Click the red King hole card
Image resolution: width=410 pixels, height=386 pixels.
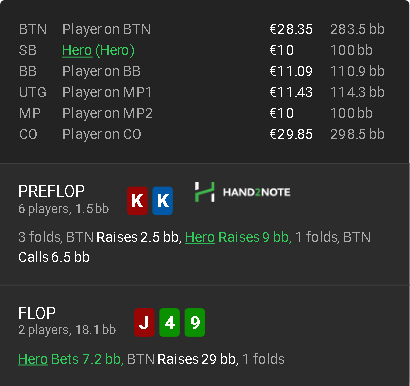pyautogui.click(x=137, y=201)
